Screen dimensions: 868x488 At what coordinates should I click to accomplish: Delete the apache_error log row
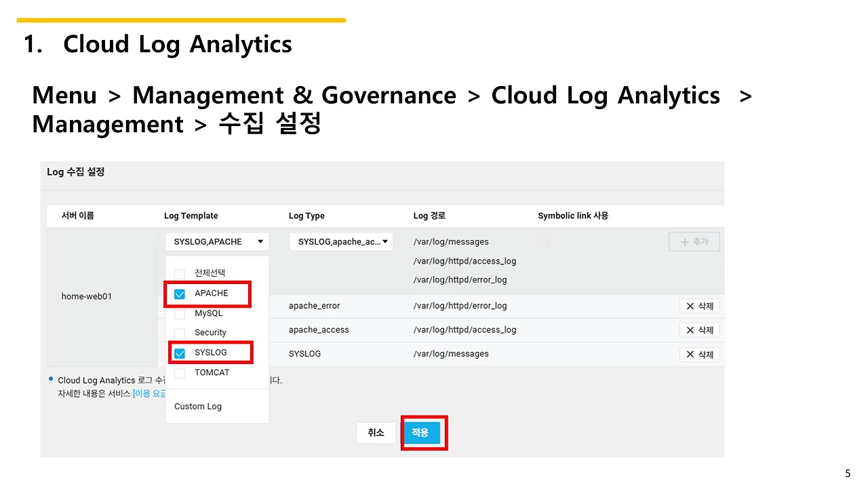(x=700, y=306)
